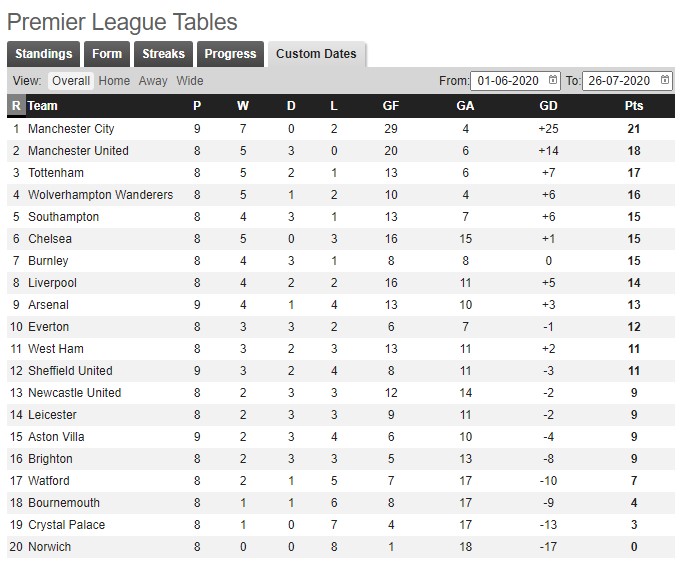Screen dimensions: 693x581
Task: Open the Form tab
Action: point(107,54)
